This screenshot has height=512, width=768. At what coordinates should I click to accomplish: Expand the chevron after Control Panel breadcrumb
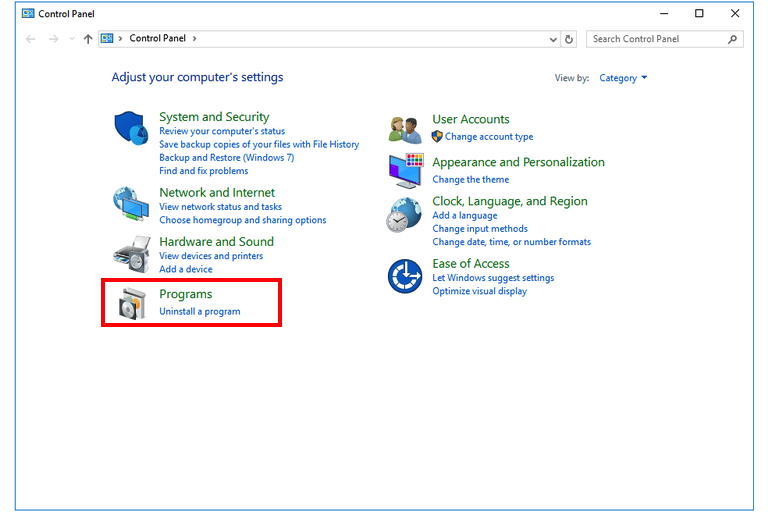coord(194,38)
